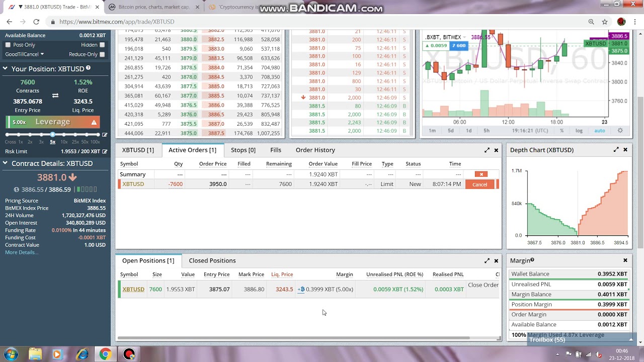Click the help icon next to Your Position: XBTUSD
Screen dimensions: 644x362
click(x=88, y=68)
